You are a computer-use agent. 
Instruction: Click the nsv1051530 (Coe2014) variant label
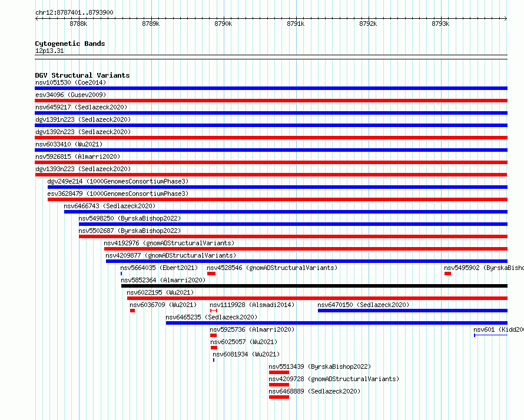pyautogui.click(x=71, y=82)
